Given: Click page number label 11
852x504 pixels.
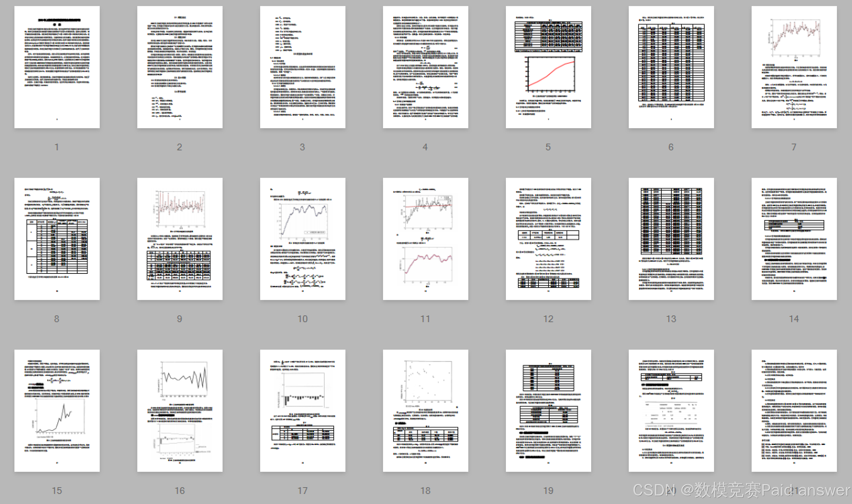Looking at the screenshot, I should click(425, 319).
